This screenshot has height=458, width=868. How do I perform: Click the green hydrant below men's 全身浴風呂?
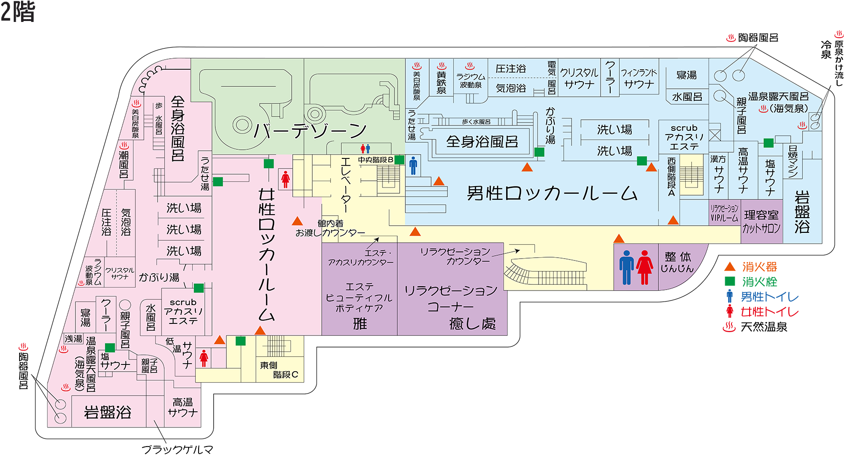coord(540,152)
